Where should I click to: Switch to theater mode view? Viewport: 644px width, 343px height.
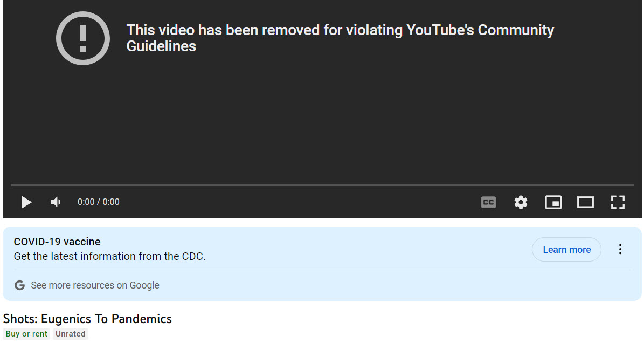point(585,202)
